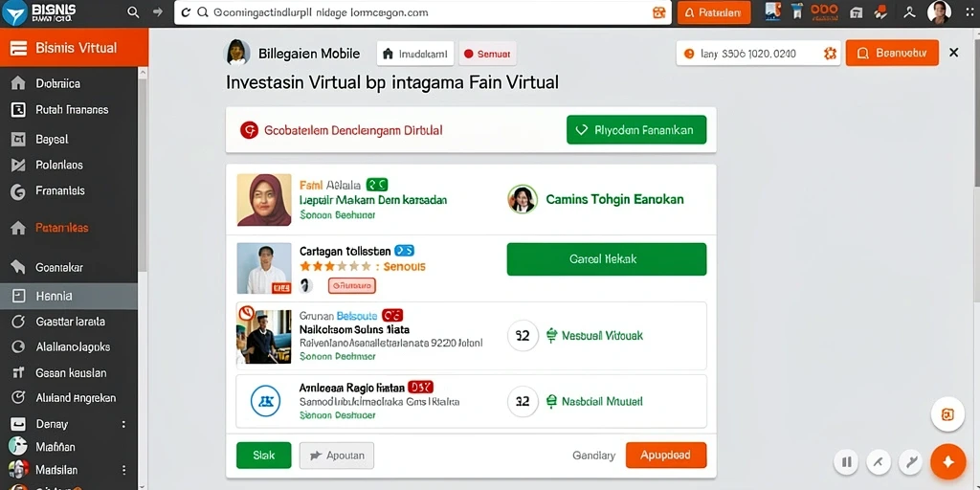Click the Nasbdiall Mnuuarl link

click(x=603, y=402)
